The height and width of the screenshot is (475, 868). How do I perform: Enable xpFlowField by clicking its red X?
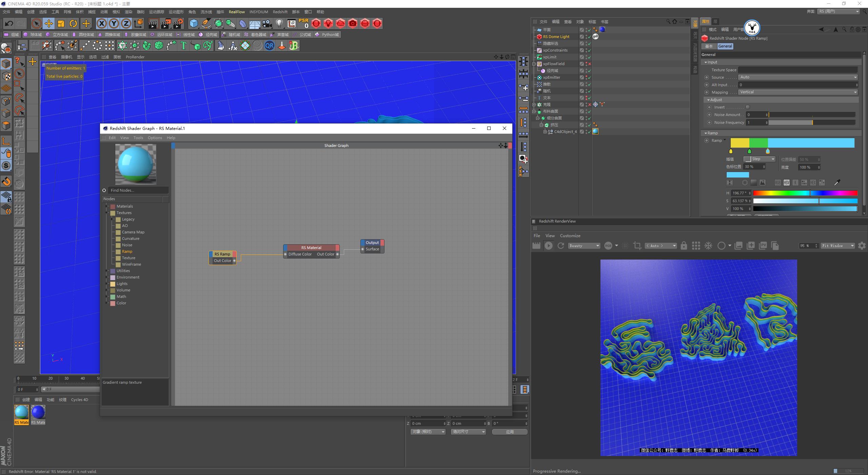[x=590, y=64]
